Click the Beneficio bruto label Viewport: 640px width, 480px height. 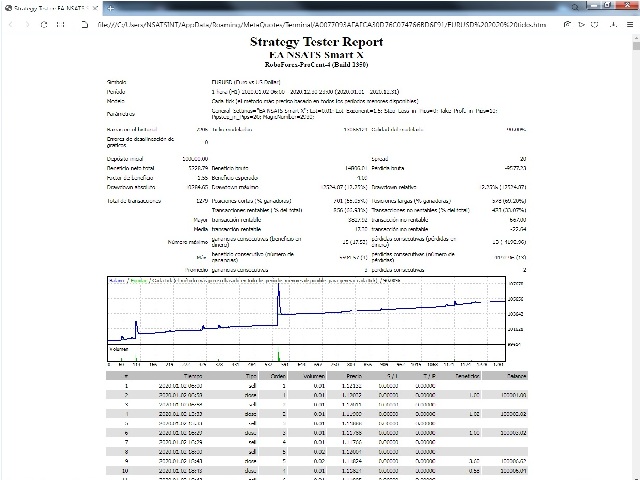coord(230,168)
